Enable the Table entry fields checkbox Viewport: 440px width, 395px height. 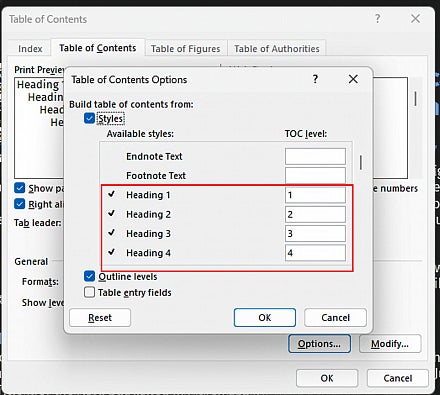(x=89, y=292)
